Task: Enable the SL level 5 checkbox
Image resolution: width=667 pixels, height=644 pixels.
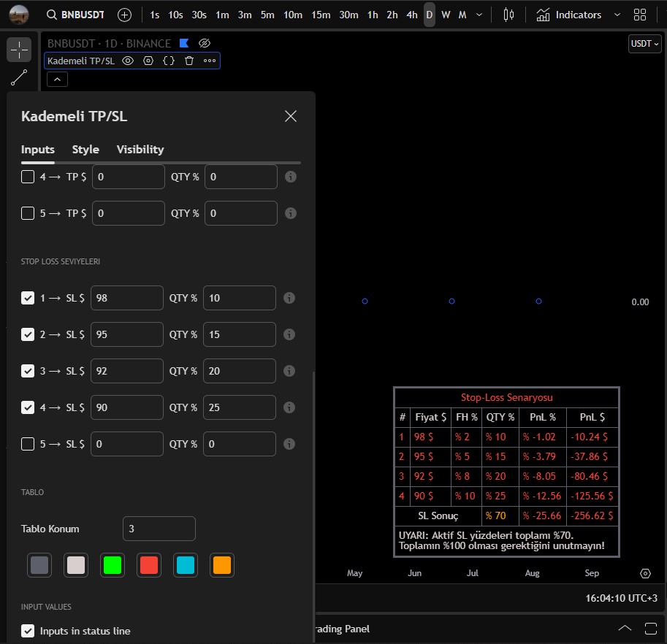Action: click(x=28, y=444)
